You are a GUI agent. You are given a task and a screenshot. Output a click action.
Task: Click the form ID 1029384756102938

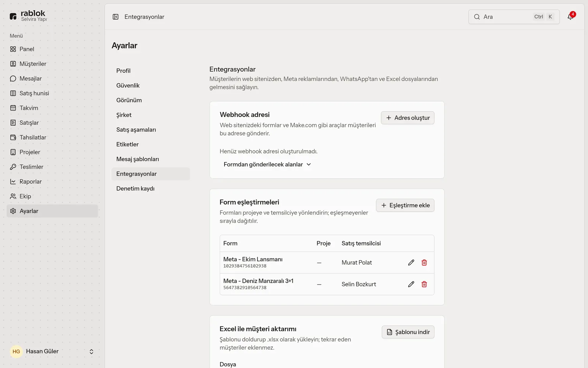pyautogui.click(x=245, y=266)
